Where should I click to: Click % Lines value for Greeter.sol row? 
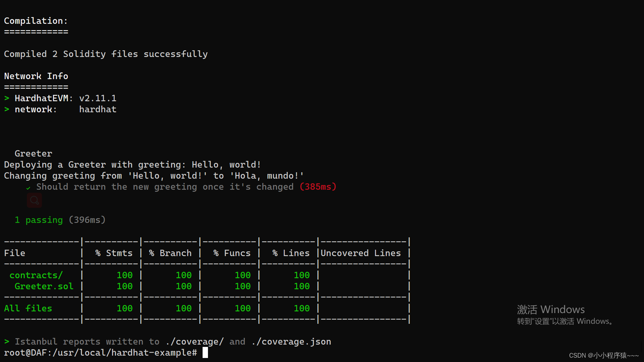click(x=302, y=286)
